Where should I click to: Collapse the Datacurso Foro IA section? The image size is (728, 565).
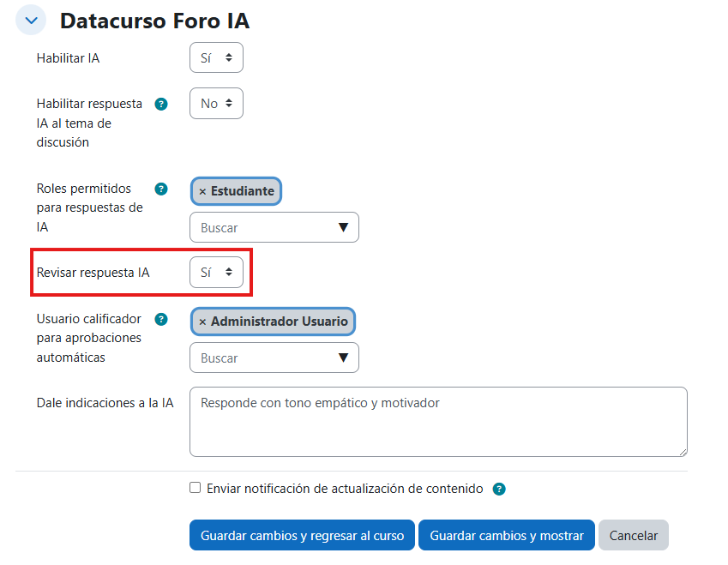tap(32, 20)
